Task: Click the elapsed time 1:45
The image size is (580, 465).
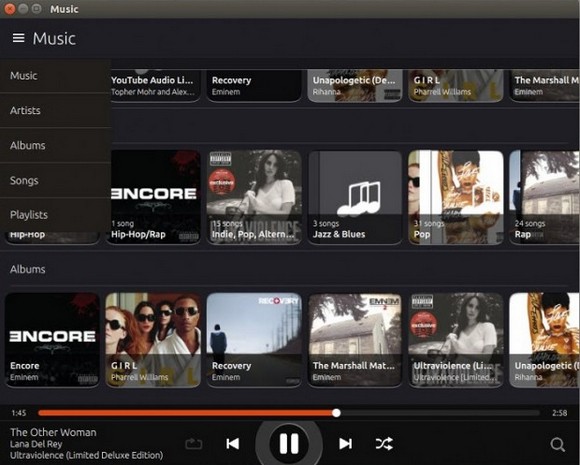Action: click(x=18, y=413)
